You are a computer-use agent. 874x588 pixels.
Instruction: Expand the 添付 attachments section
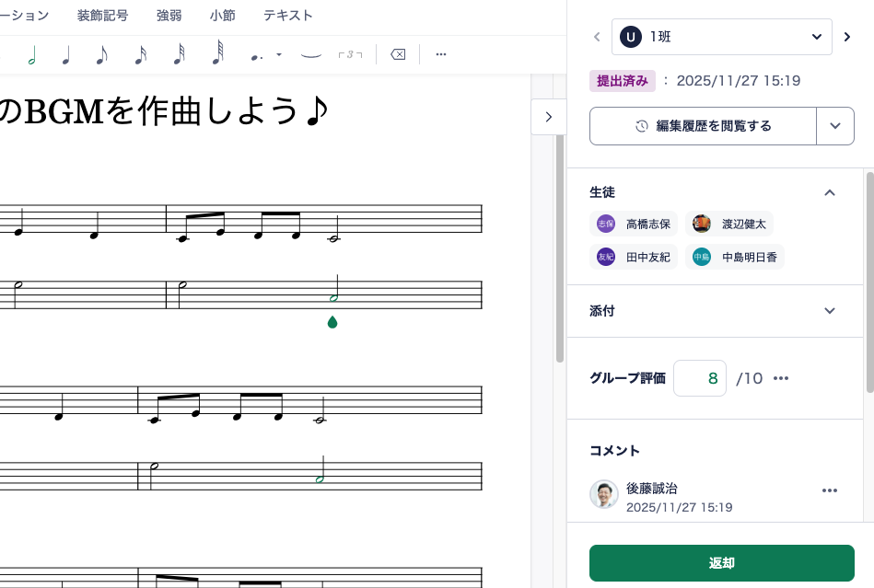pyautogui.click(x=829, y=311)
